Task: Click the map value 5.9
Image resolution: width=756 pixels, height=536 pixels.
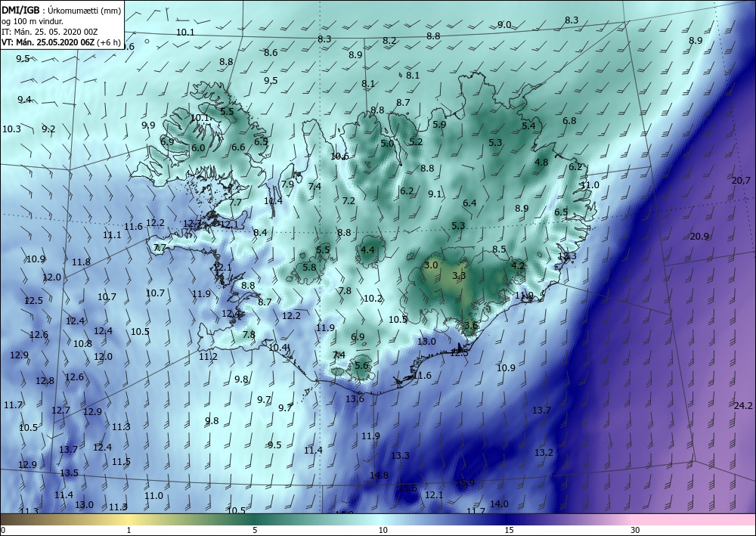Action: tap(439, 124)
